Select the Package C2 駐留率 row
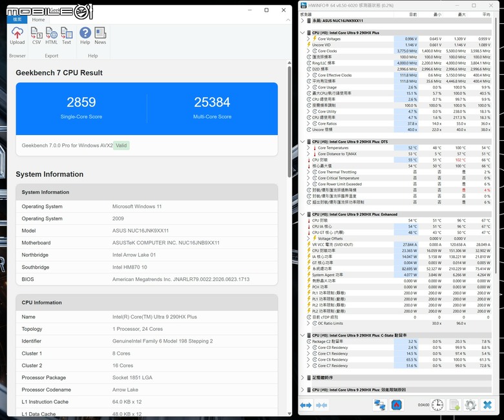Image resolution: width=504 pixels, height=420 pixels. coord(399,341)
